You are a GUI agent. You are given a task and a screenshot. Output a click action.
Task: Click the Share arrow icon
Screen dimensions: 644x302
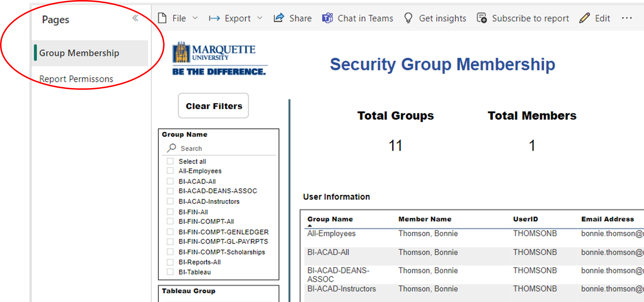coord(279,18)
